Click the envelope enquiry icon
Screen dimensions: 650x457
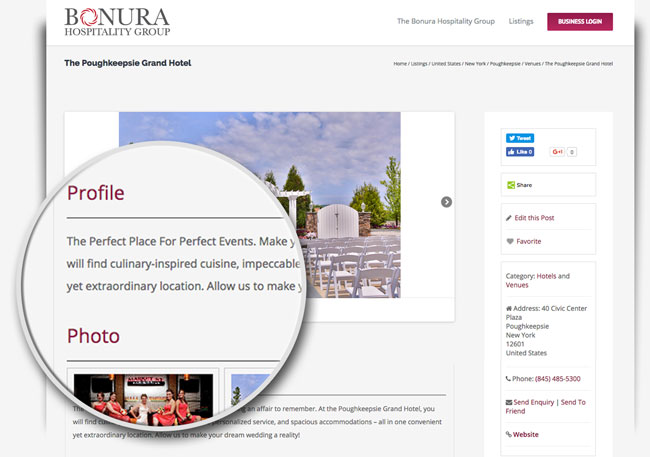[x=509, y=402]
